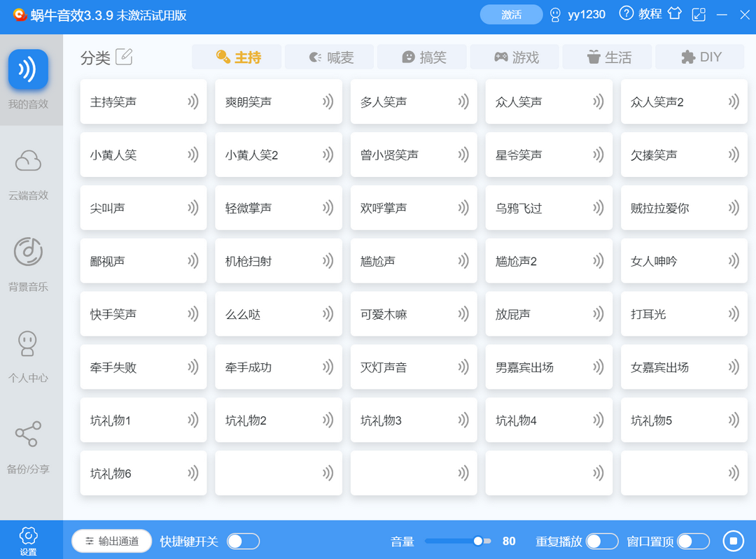Click the speaker icon on 尖叫声
The image size is (756, 559).
click(x=192, y=208)
